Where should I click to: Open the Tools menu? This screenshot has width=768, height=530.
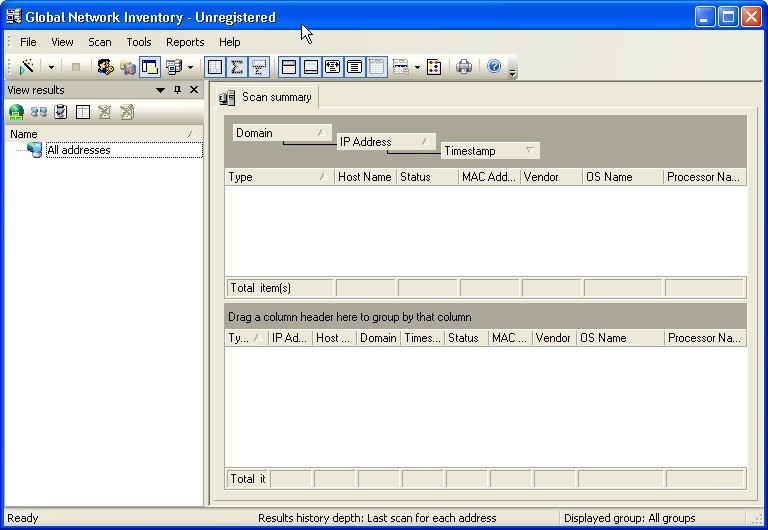pyautogui.click(x=139, y=42)
